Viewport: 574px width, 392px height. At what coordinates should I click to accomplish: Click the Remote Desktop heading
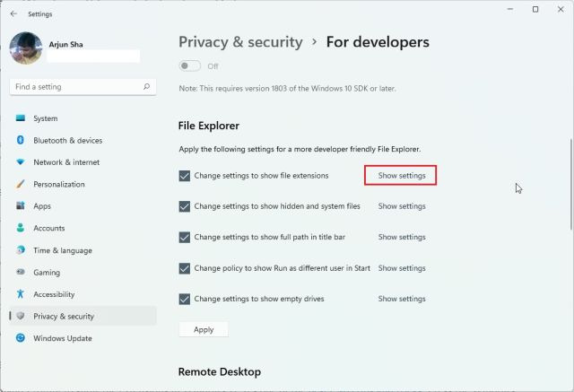pos(220,371)
